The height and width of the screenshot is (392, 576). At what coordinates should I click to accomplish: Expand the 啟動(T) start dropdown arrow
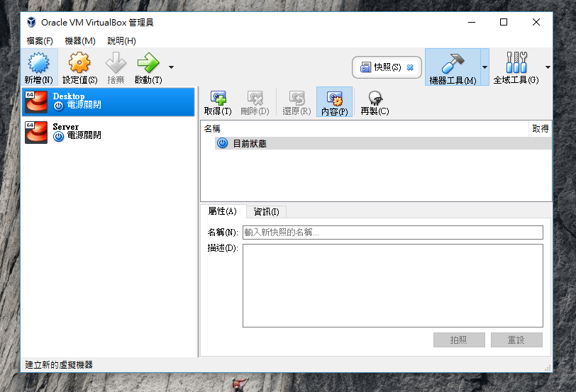[x=171, y=67]
